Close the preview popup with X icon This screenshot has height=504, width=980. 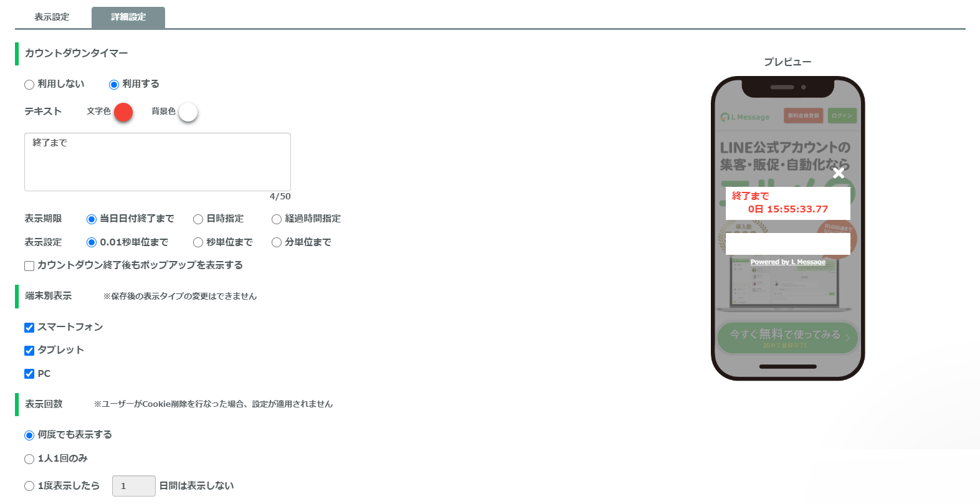[839, 173]
